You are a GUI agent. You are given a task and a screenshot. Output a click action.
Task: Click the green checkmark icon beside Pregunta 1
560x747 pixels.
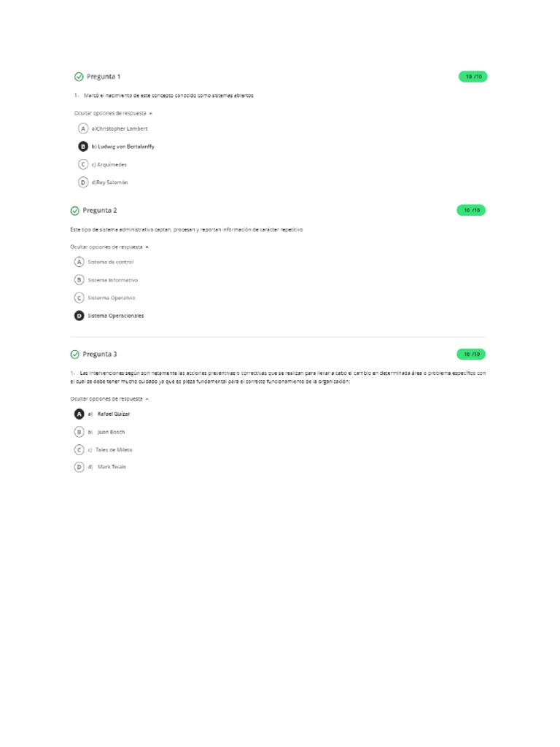point(79,77)
